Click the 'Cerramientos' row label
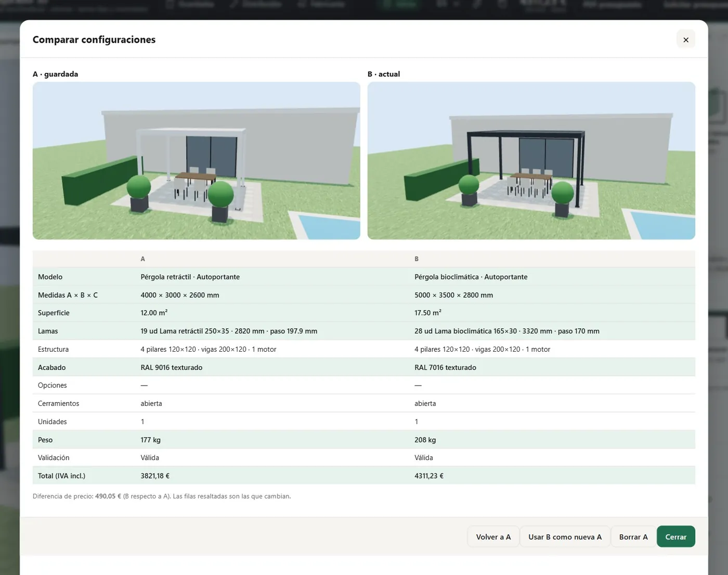 [58, 403]
